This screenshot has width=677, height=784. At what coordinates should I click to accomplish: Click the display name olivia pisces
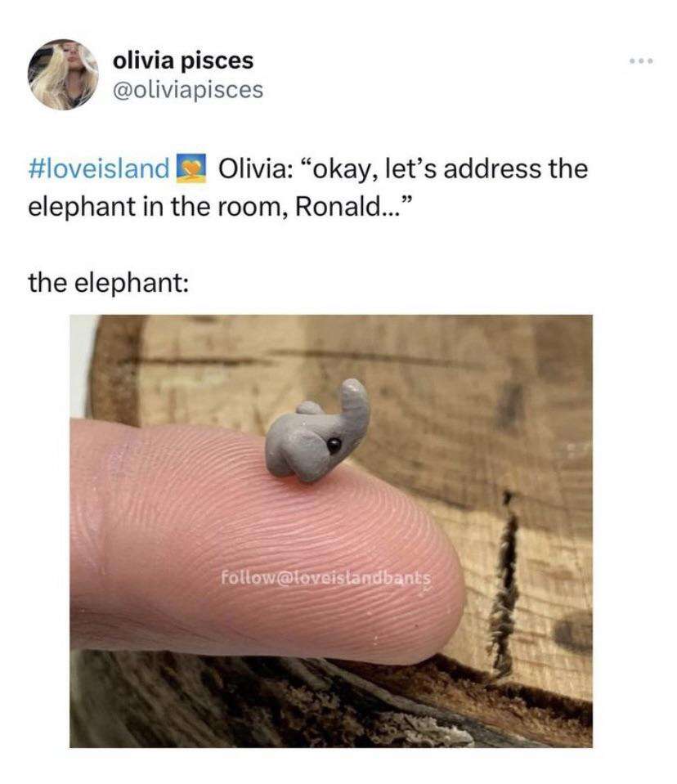coord(183,60)
